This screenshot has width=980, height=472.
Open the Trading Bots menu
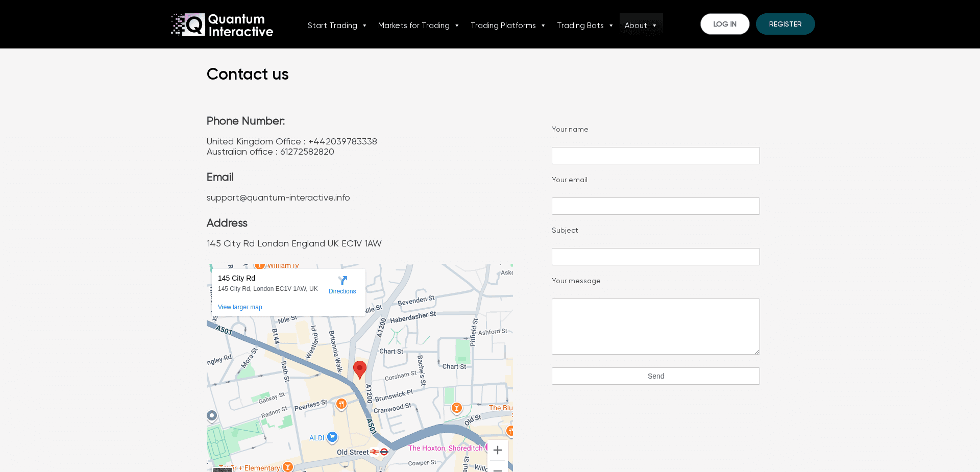point(585,26)
